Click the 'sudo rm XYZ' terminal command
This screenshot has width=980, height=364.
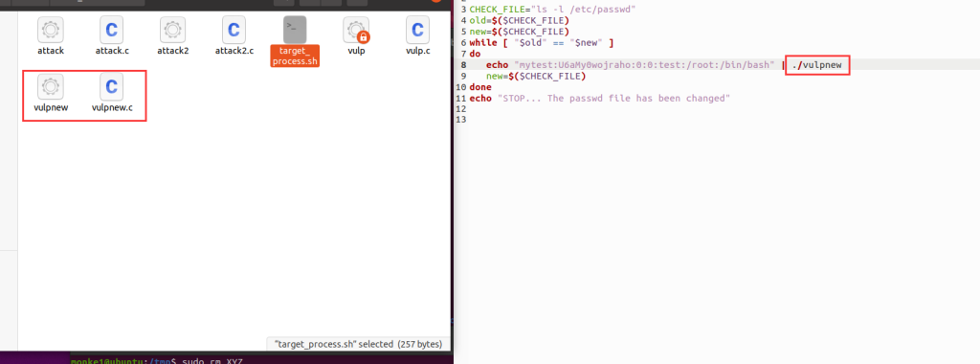212,361
